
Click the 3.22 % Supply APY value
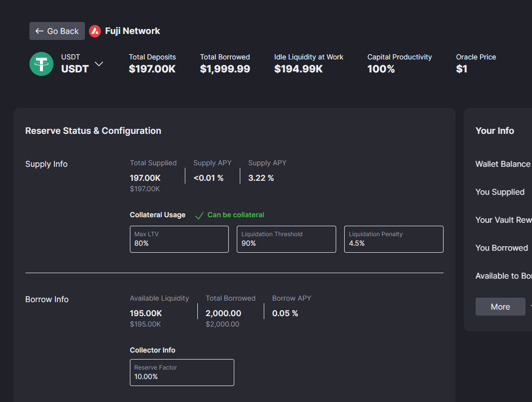[x=261, y=178]
